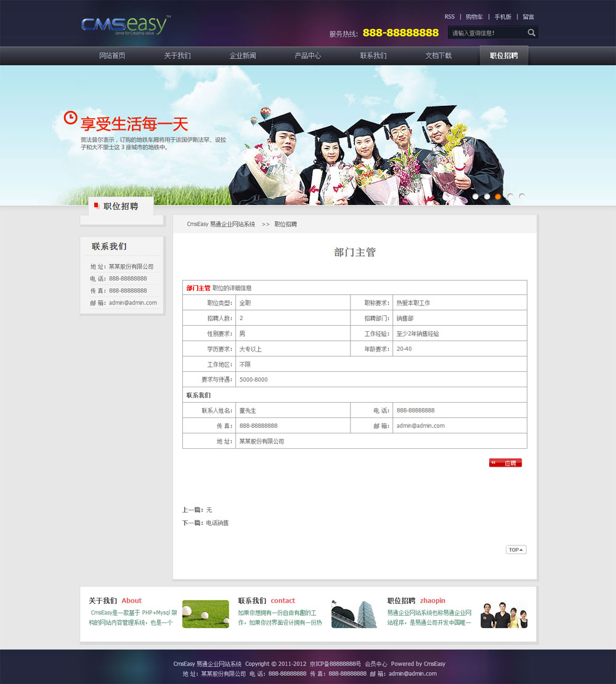Click the building thumbnail beside contact
Image resolution: width=616 pixels, height=684 pixels.
(x=354, y=614)
